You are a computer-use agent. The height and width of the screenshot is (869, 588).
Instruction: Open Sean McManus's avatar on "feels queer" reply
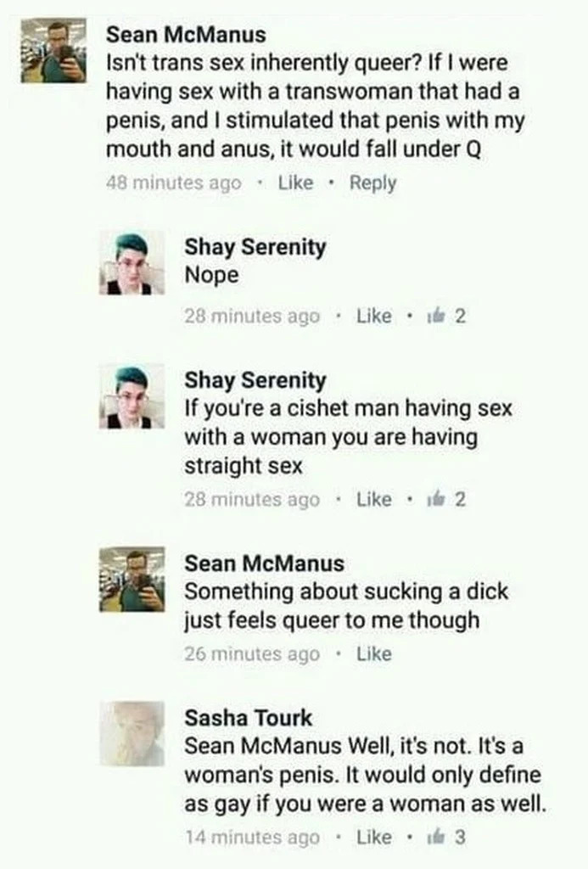point(132,580)
